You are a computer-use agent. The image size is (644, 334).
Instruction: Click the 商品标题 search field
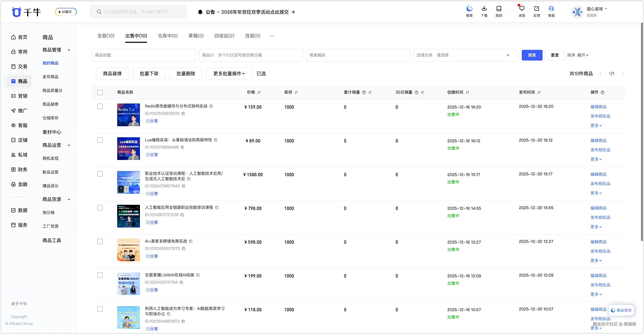pyautogui.click(x=144, y=55)
